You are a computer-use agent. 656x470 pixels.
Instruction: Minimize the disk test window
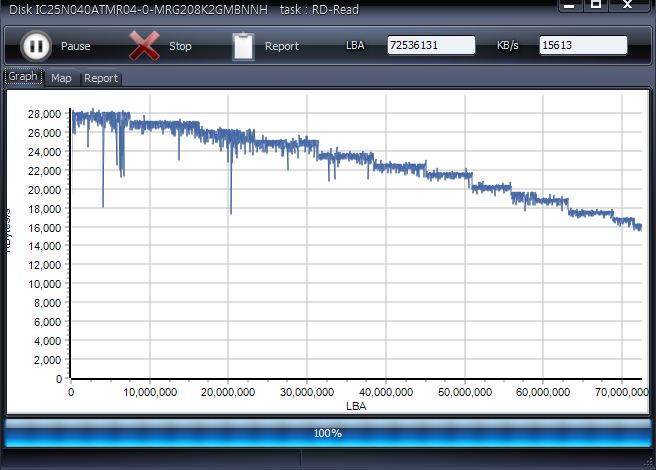pos(569,5)
